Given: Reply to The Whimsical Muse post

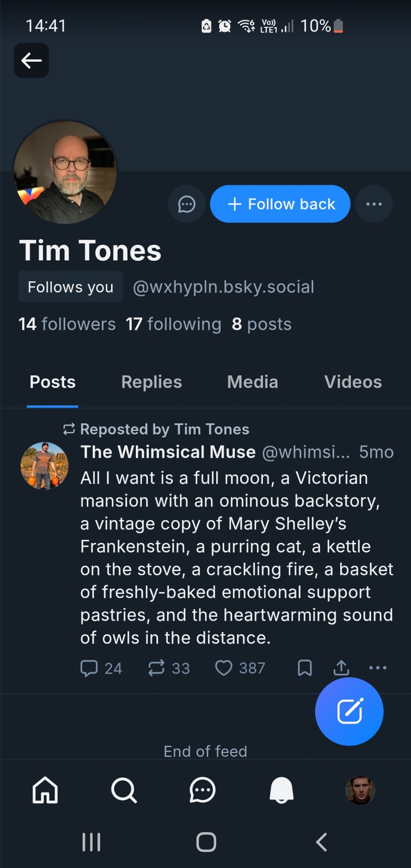Looking at the screenshot, I should pos(89,668).
